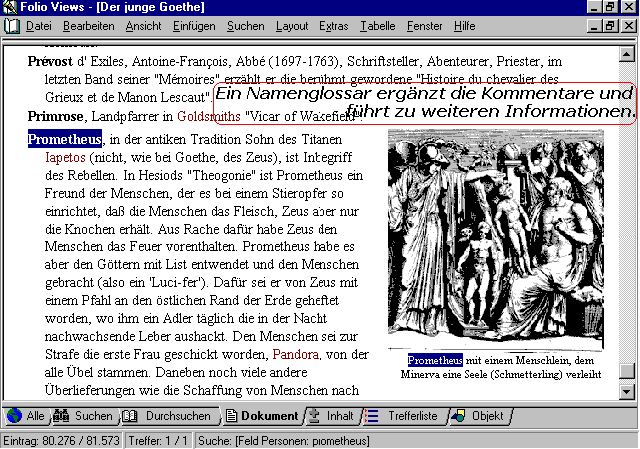Click the highlighted Prometheus heading

point(64,139)
